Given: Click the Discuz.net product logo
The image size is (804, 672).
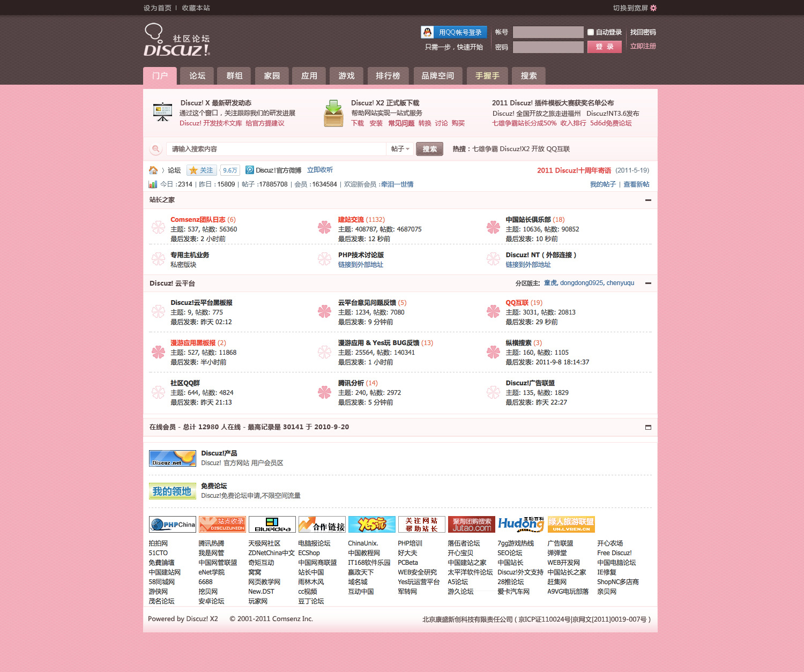Looking at the screenshot, I should point(172,459).
